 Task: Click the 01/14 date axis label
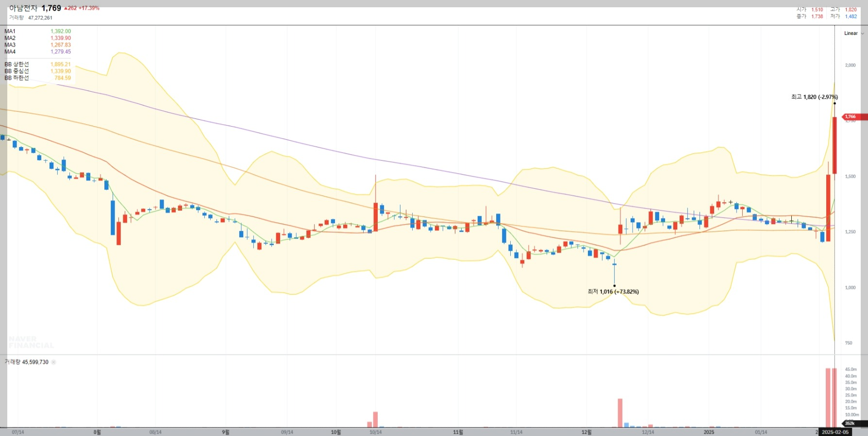(761, 432)
